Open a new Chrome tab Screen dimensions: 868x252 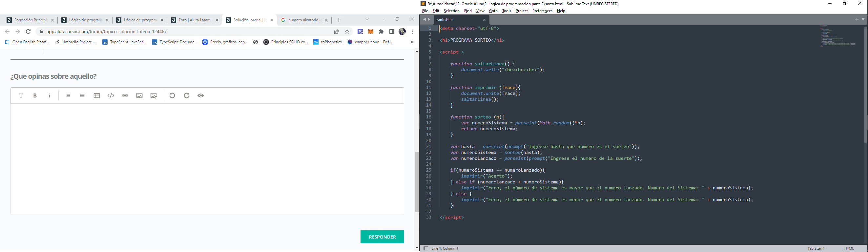[x=339, y=20]
